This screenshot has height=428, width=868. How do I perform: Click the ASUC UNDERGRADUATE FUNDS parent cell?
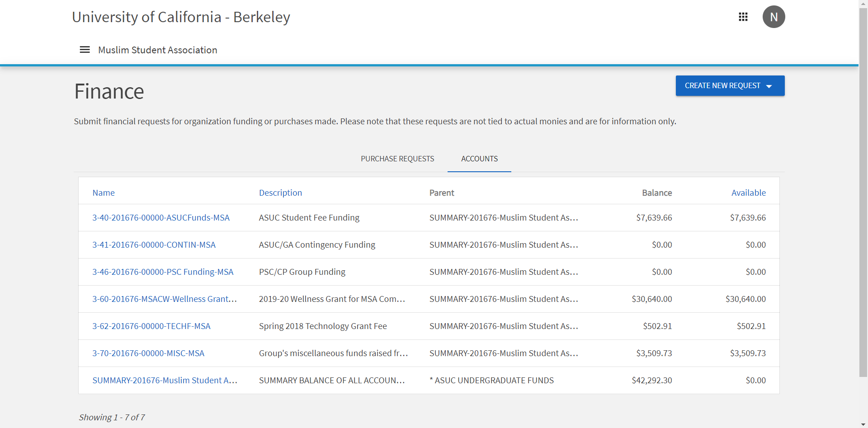[491, 380]
